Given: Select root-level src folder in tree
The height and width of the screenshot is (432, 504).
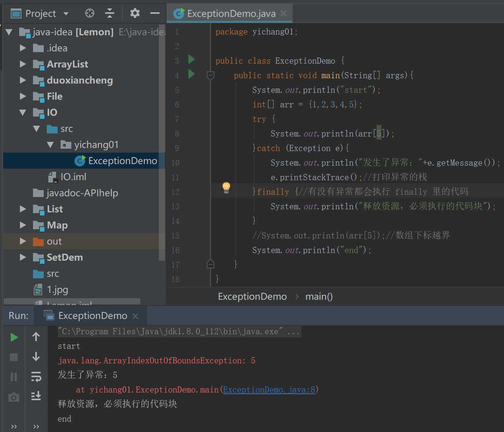Looking at the screenshot, I should 46,273.
